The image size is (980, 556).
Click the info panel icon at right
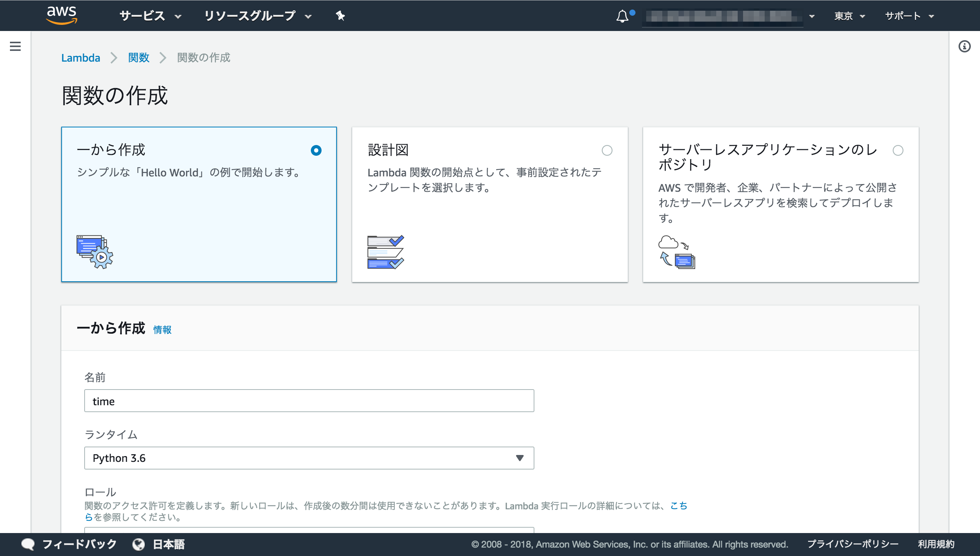[x=964, y=46]
